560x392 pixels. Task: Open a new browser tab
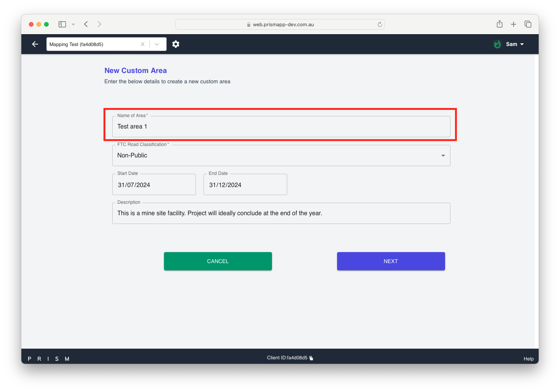pos(514,24)
